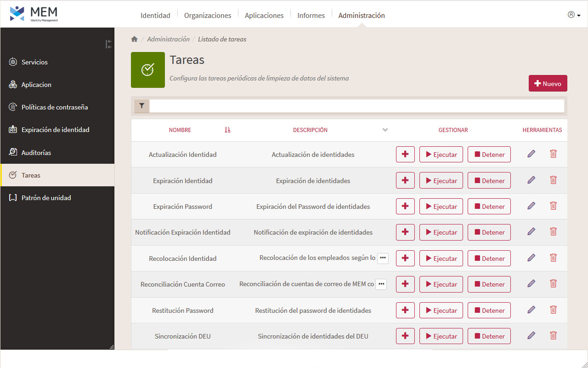Open the Auditorías section via its sidebar icon
The width and height of the screenshot is (588, 368).
click(12, 152)
